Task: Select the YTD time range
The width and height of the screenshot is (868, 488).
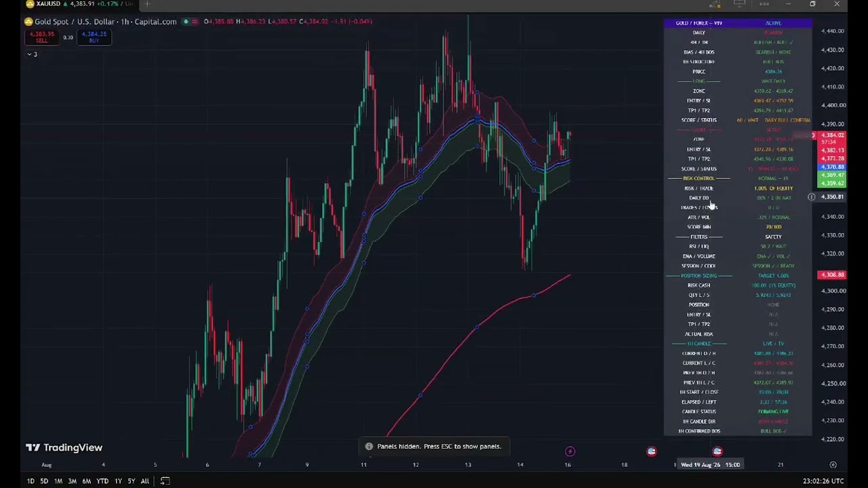Action: (102, 481)
